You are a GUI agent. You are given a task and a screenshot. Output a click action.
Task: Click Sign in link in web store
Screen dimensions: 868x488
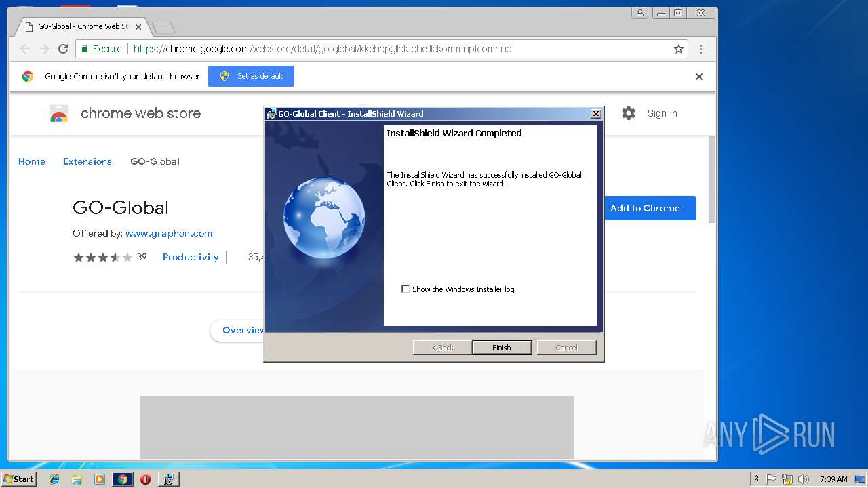click(662, 113)
